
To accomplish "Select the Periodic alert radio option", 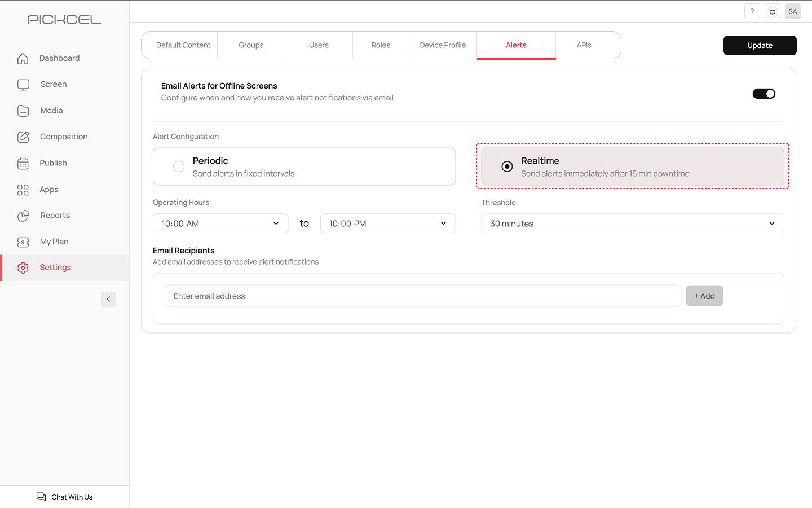I will 179,167.
